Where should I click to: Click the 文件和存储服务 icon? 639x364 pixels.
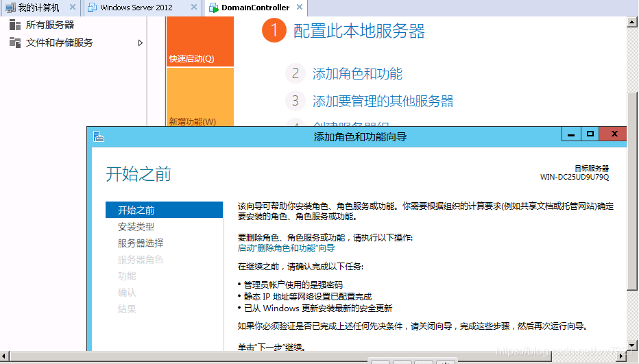tap(15, 43)
